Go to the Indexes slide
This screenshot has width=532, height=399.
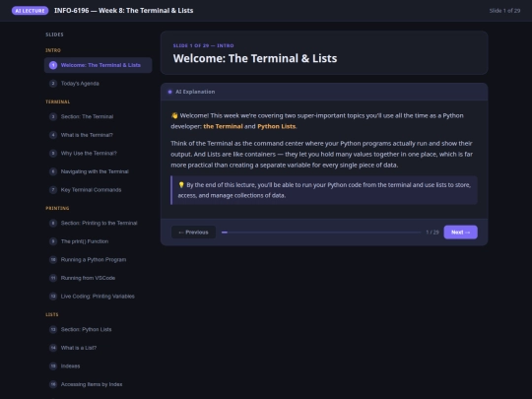[x=99, y=366]
